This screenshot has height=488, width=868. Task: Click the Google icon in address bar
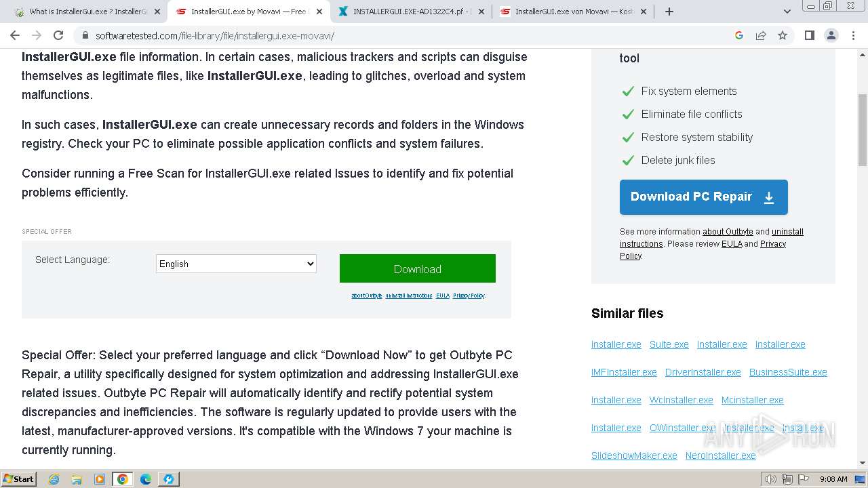(739, 35)
